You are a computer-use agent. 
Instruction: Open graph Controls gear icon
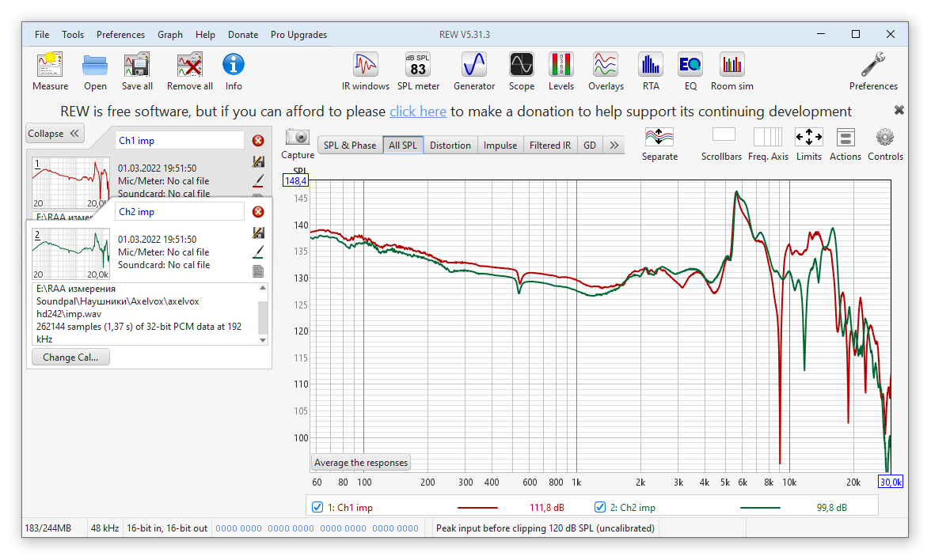(x=885, y=137)
